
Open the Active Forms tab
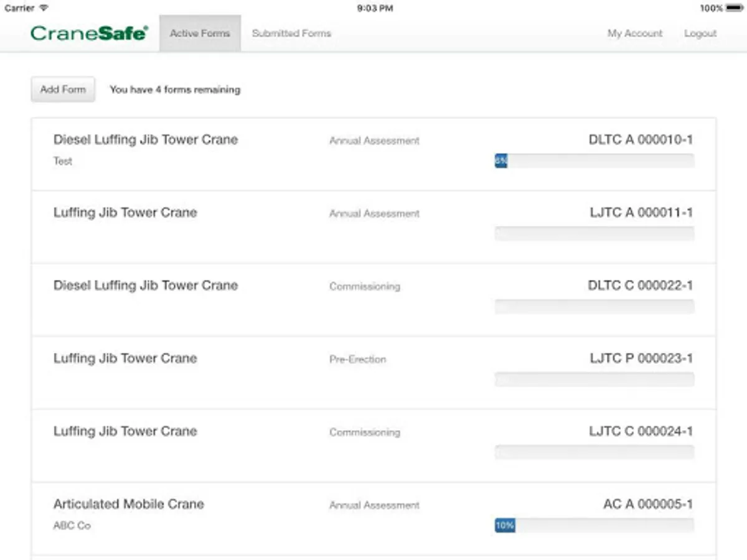click(x=200, y=34)
